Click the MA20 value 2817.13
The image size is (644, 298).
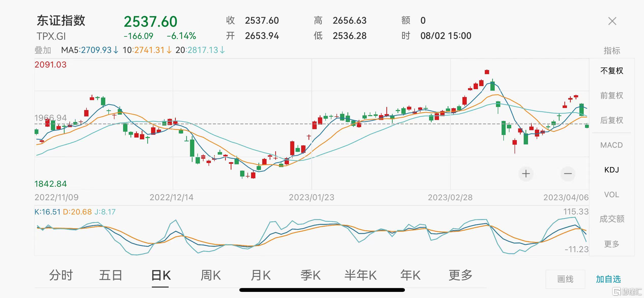(203, 50)
